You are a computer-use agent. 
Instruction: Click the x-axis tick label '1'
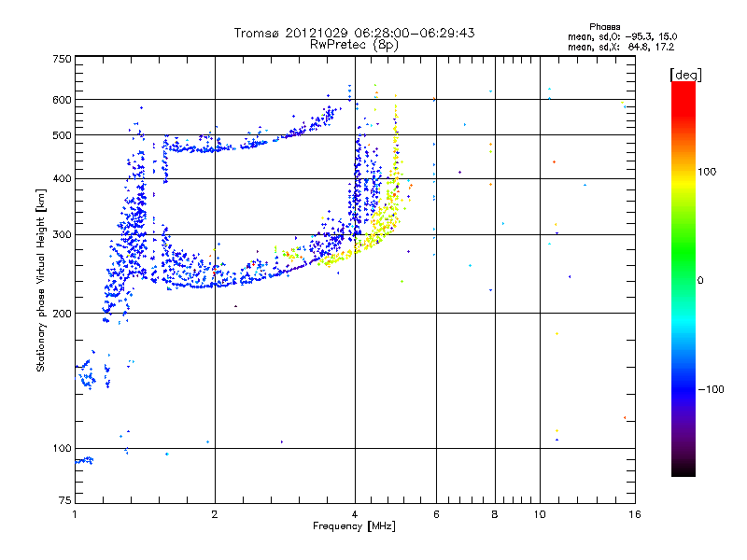75,514
